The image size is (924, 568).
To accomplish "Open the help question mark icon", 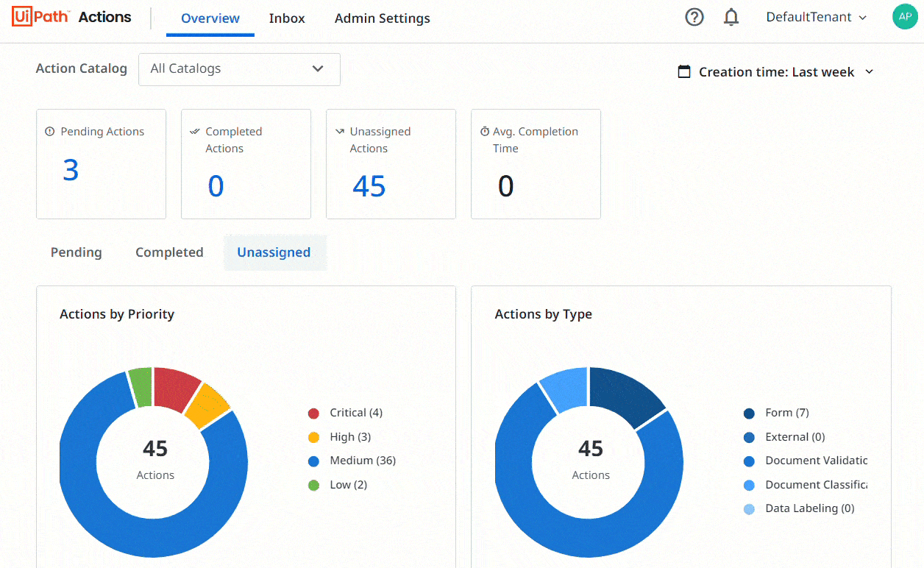I will pyautogui.click(x=694, y=17).
